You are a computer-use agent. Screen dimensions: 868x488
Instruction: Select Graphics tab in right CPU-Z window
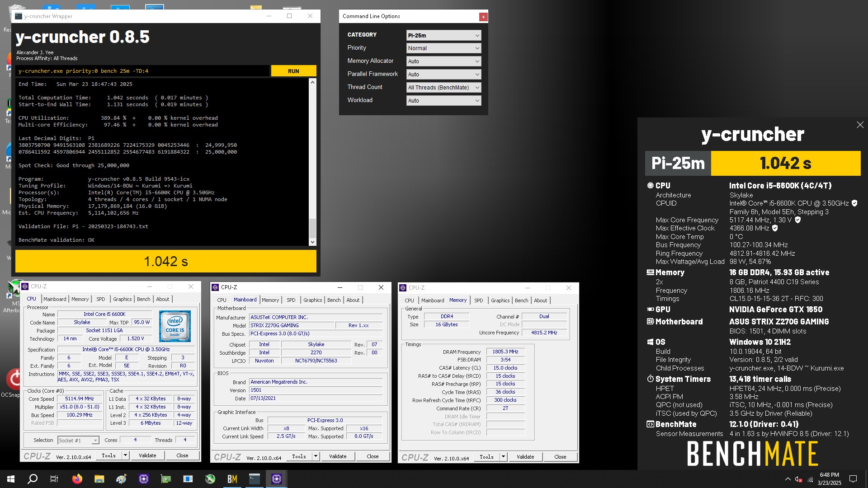[500, 300]
